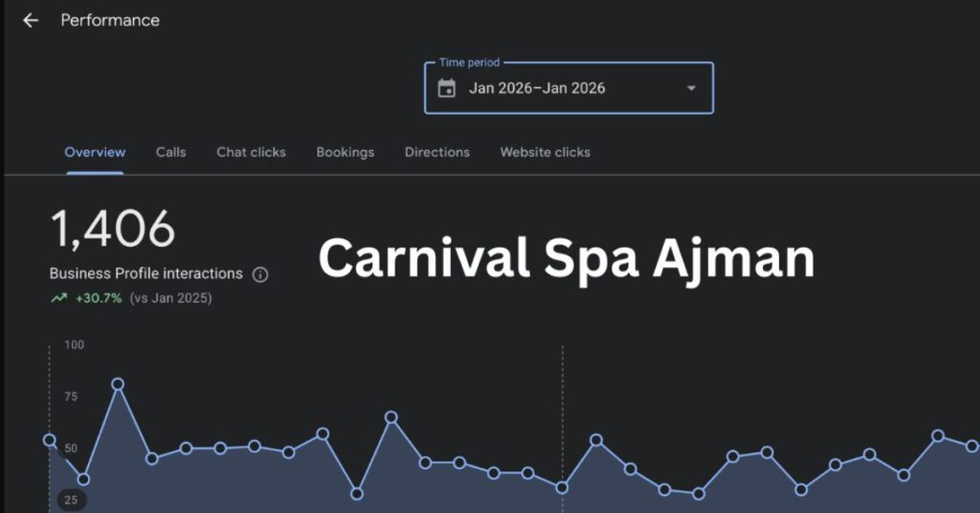Click the Business Profile interactions label

pos(145,274)
